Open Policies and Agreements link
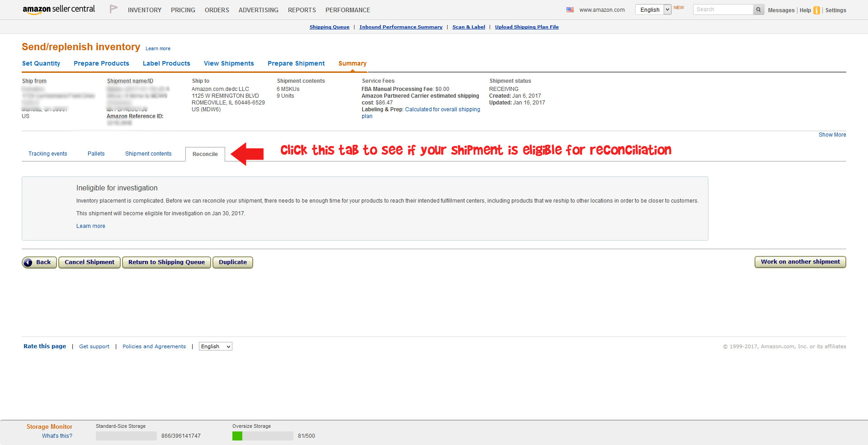 click(154, 346)
